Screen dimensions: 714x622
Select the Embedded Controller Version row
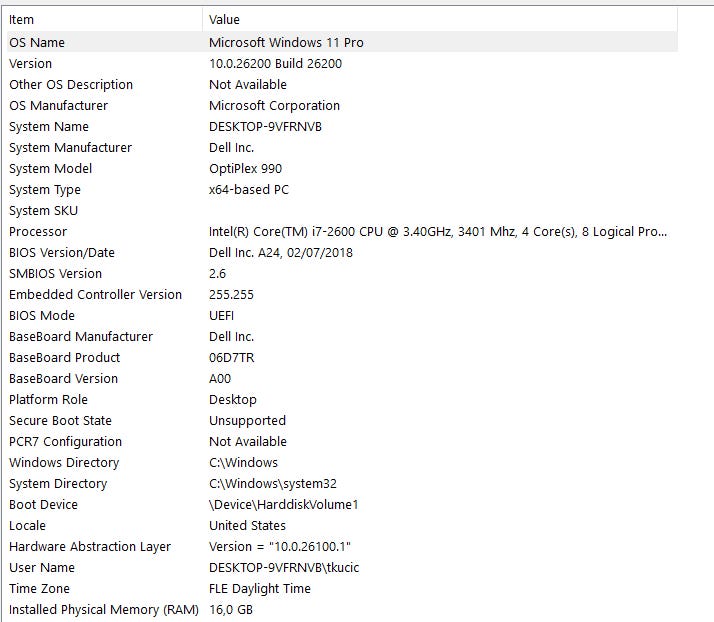[x=342, y=295]
